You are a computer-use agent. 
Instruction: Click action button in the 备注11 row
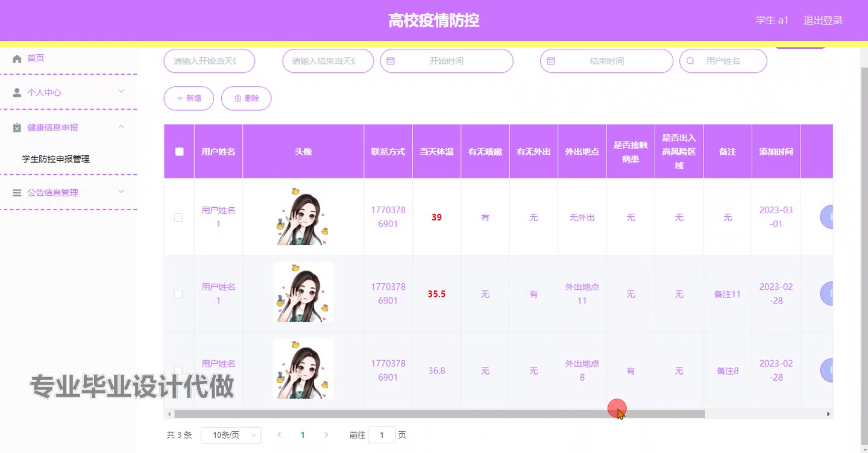pos(826,293)
